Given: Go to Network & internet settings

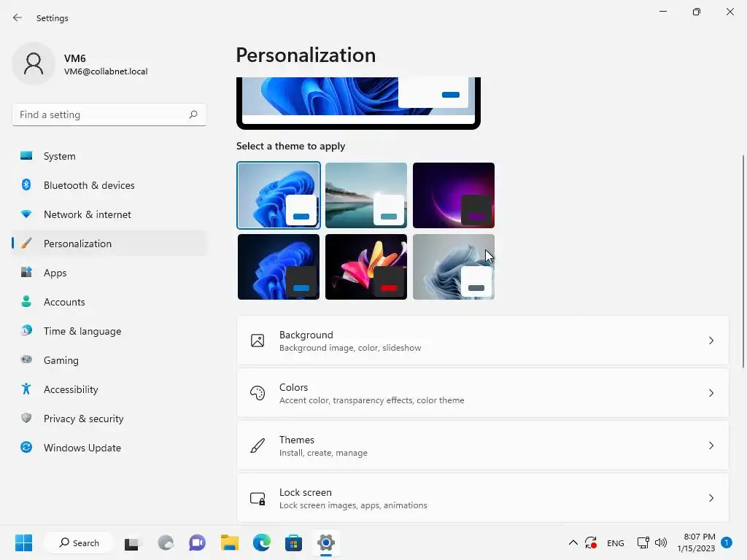Looking at the screenshot, I should pos(109,214).
